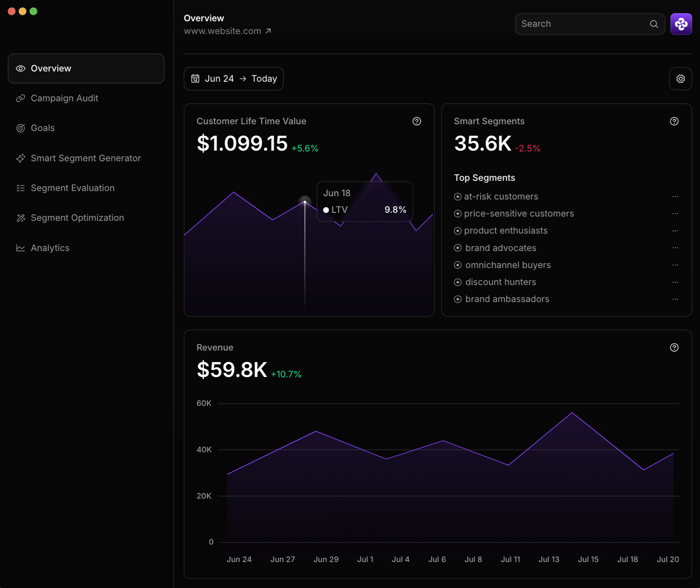Select the omnichannel buyers segment
The height and width of the screenshot is (588, 700).
click(502, 265)
